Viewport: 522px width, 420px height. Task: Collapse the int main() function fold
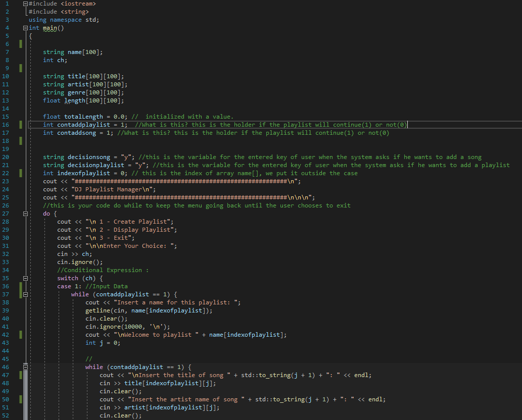pos(25,28)
